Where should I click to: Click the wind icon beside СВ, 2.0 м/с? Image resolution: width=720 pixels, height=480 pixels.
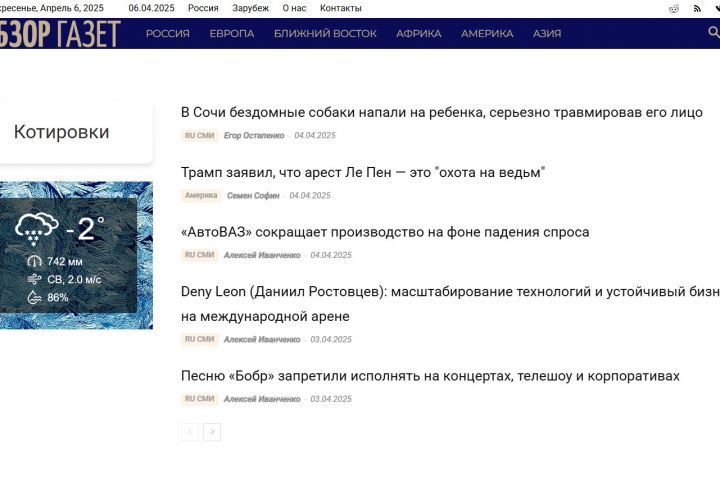(x=34, y=279)
